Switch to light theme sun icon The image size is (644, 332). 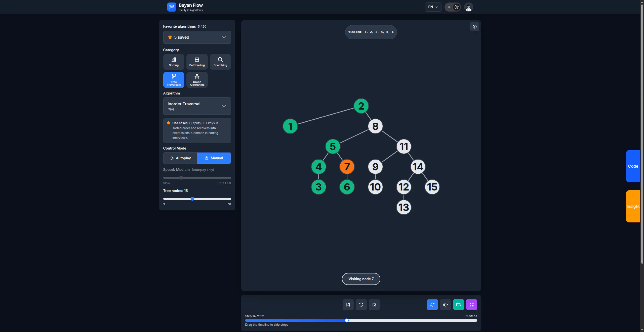pos(449,7)
